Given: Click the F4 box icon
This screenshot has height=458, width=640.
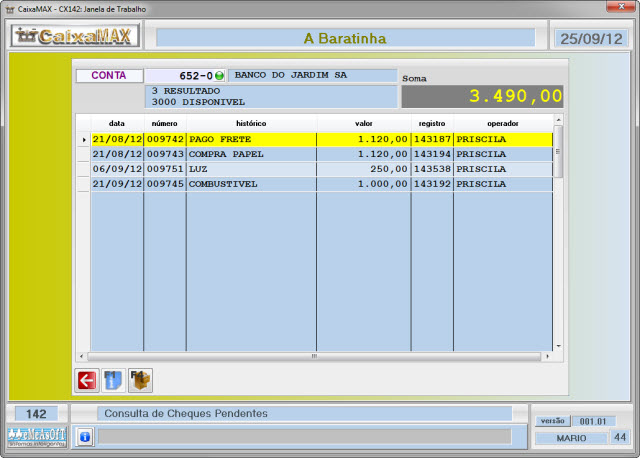Looking at the screenshot, I should [x=140, y=380].
